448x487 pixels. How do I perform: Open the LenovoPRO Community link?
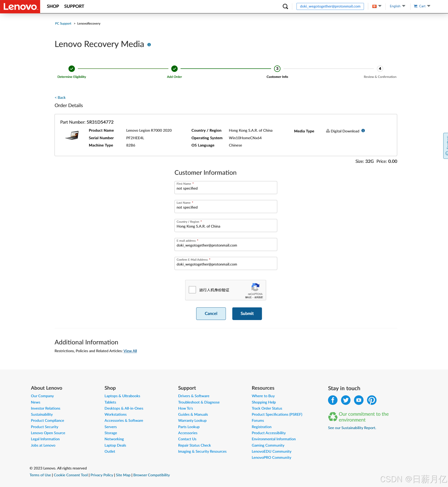click(x=271, y=458)
